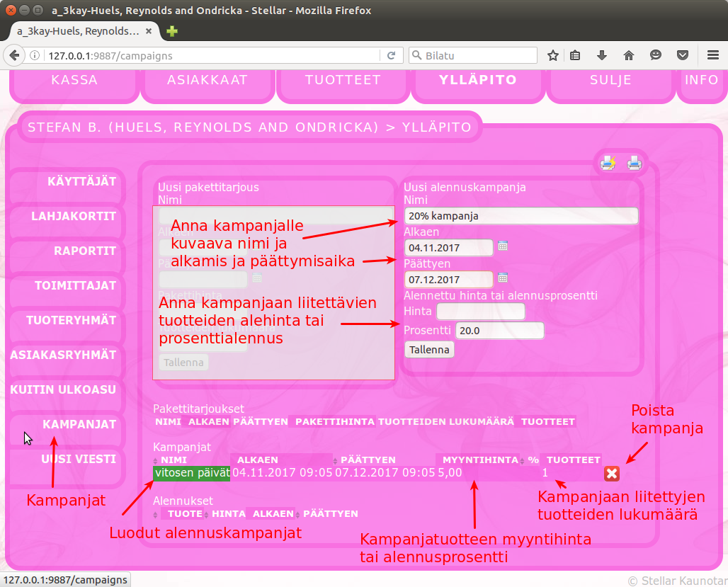Open calendar picker next to Päättyen date

(503, 278)
